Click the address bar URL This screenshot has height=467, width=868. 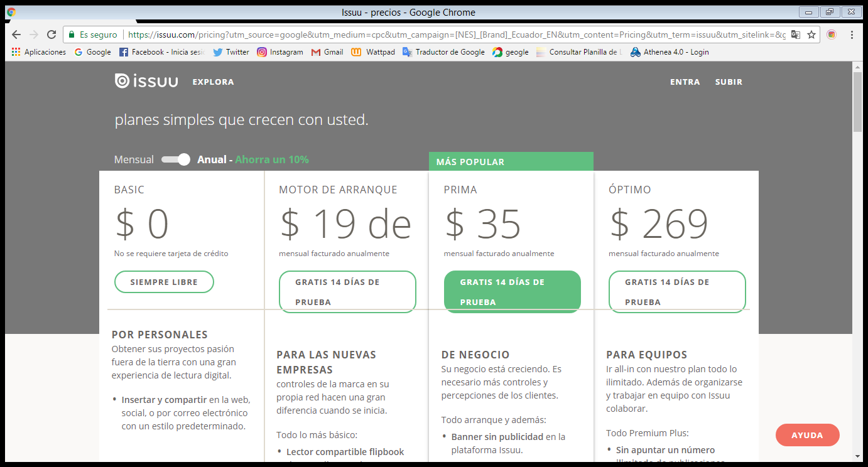[x=456, y=35]
